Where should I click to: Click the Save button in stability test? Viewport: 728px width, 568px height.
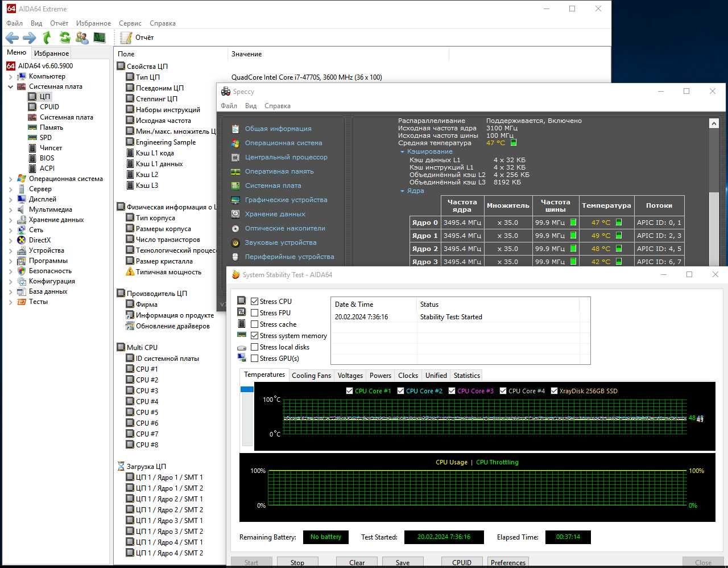click(403, 562)
